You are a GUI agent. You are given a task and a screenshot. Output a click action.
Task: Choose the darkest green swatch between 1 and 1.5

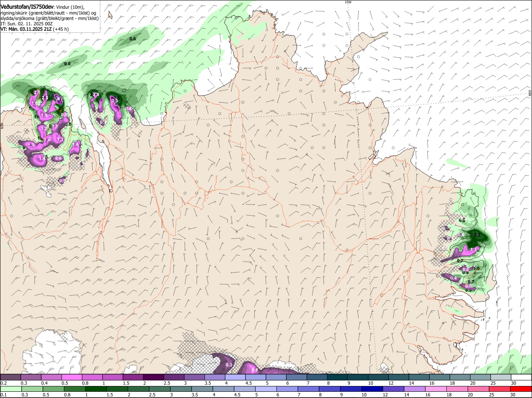click(97, 389)
